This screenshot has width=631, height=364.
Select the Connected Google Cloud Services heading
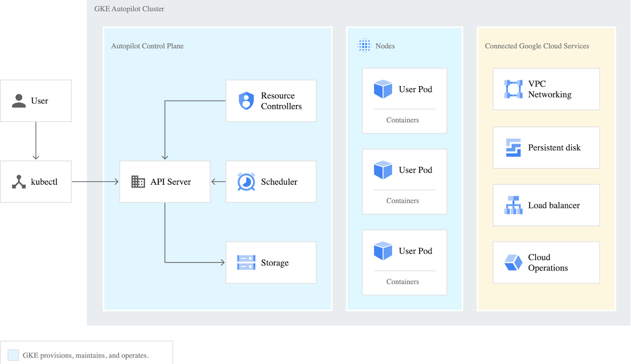click(x=537, y=46)
